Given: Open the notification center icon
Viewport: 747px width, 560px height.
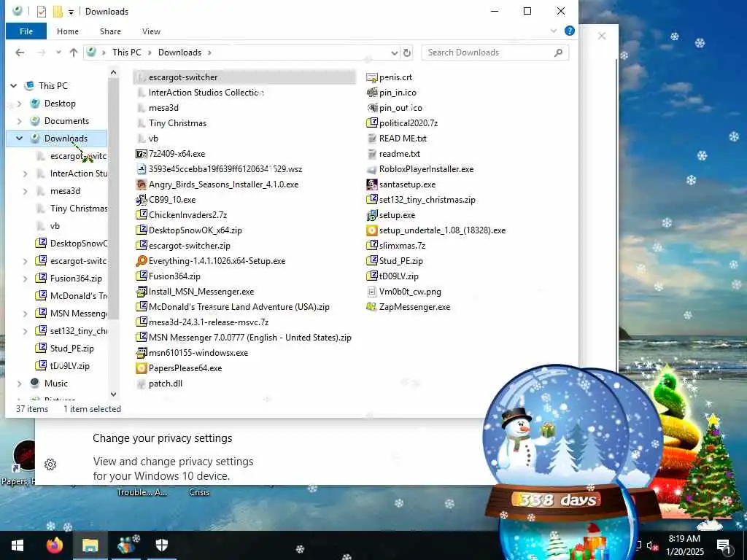Looking at the screenshot, I should (x=724, y=545).
